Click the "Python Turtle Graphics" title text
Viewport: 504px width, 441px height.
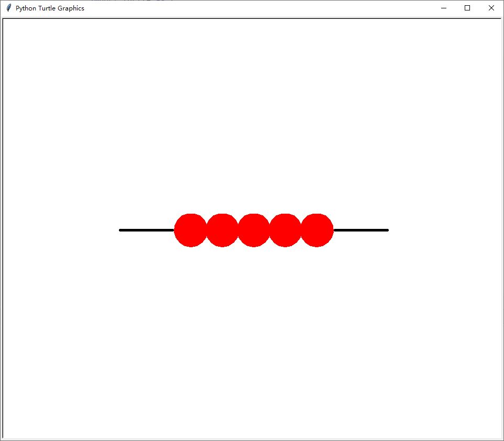[50, 8]
